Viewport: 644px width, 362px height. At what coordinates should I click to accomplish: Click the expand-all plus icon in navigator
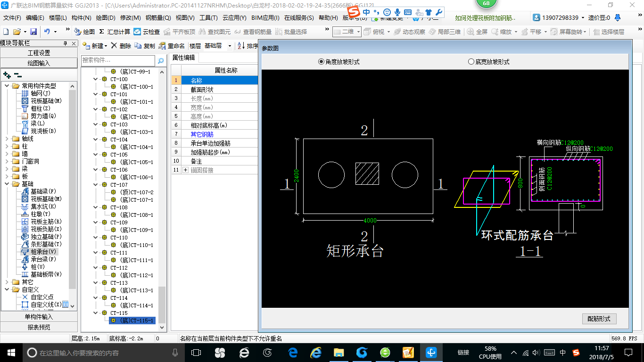pos(7,74)
